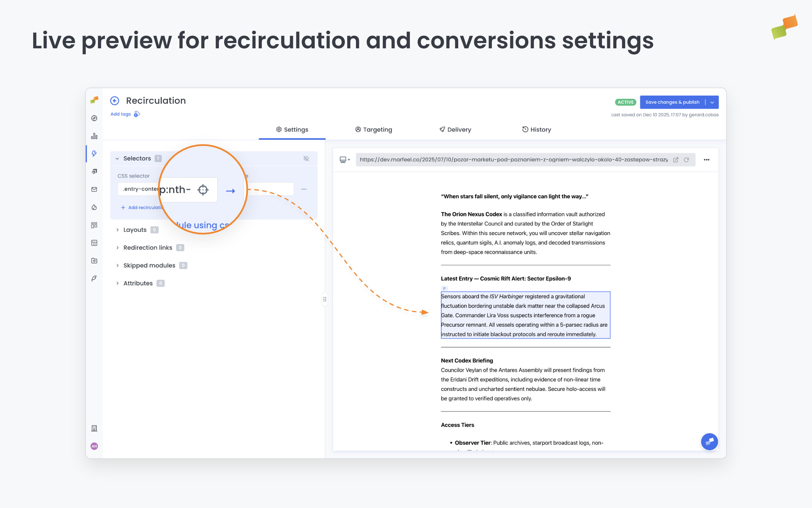The image size is (812, 508).
Task: Open the three-dot menu beside the preview URL
Action: (707, 160)
